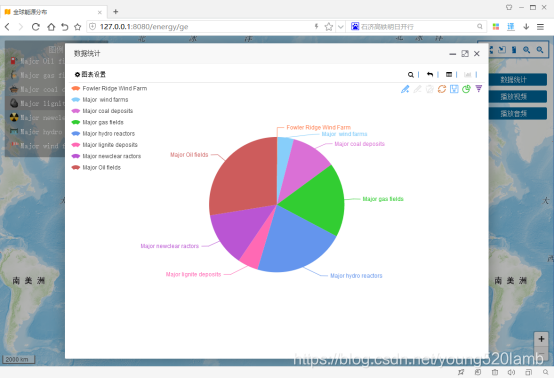Switch to purple funnel chart icon
This screenshot has width=554, height=378.
[479, 89]
